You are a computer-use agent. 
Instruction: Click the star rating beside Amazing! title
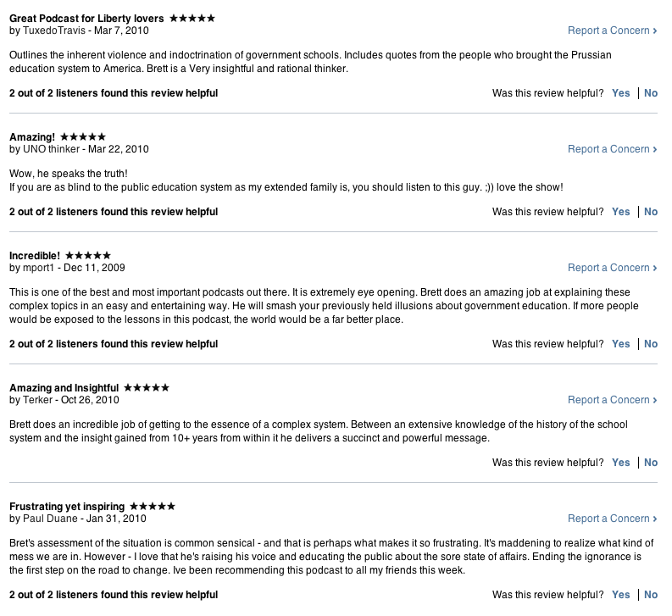[83, 136]
